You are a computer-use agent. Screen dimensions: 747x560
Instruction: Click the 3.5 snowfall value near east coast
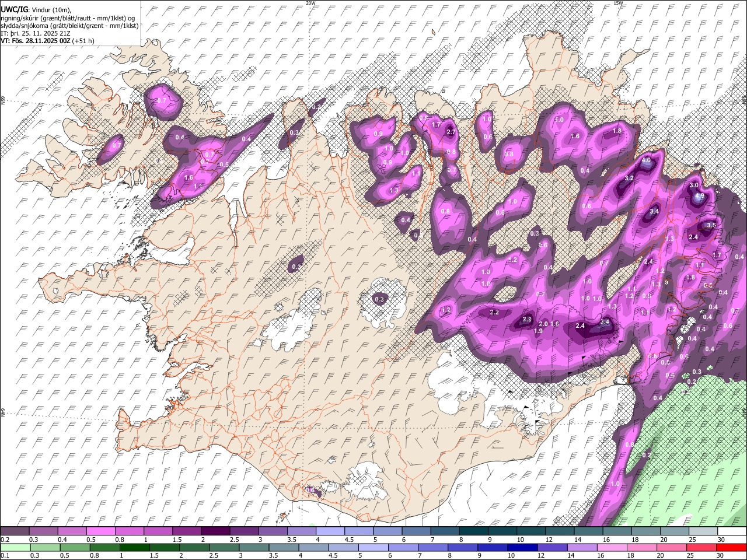tap(711, 225)
